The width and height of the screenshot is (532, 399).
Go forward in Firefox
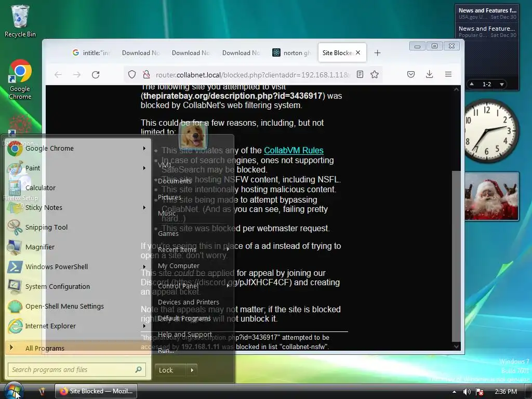[77, 75]
